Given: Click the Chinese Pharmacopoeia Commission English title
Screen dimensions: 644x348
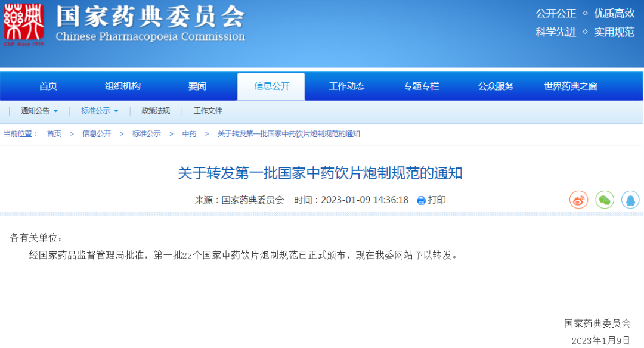Looking at the screenshot, I should (x=150, y=36).
